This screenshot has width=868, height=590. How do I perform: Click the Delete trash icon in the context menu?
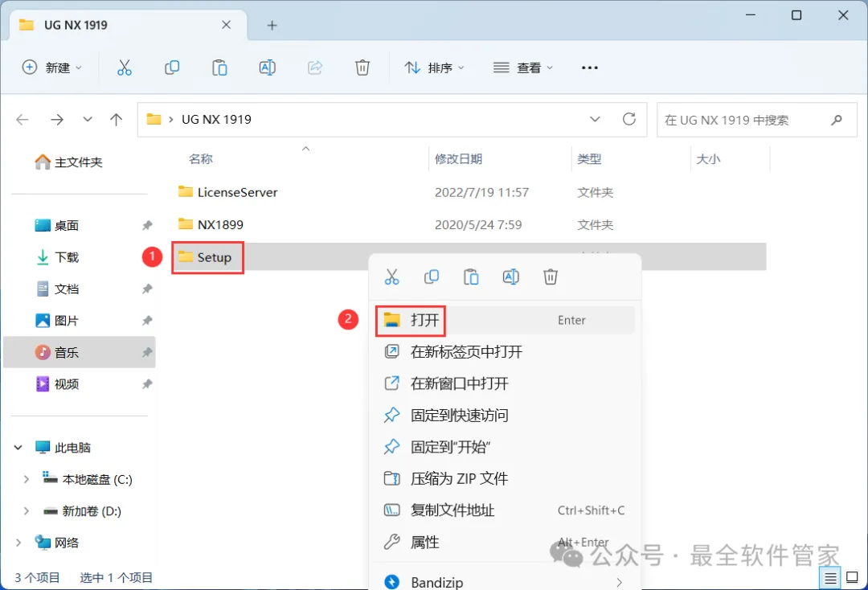(x=551, y=277)
